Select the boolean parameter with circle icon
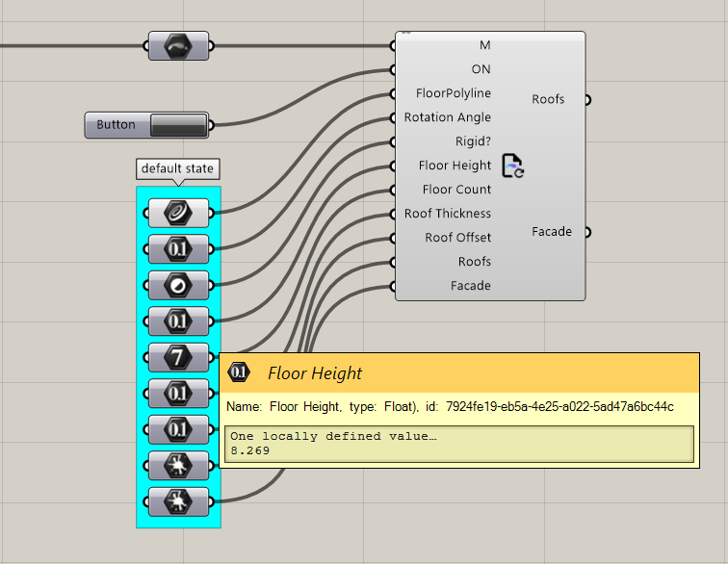 point(178,285)
